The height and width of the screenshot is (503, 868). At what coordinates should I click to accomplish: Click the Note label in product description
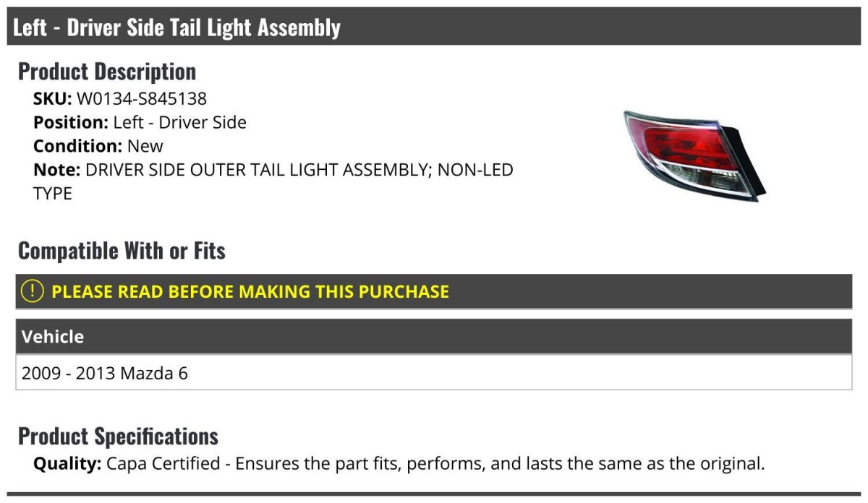click(56, 170)
